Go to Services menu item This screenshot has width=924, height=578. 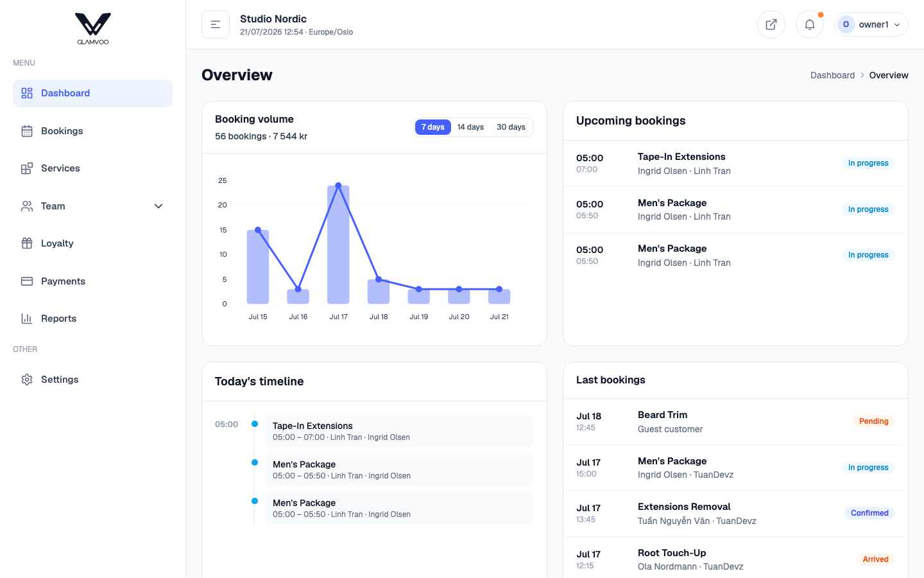[x=92, y=168]
